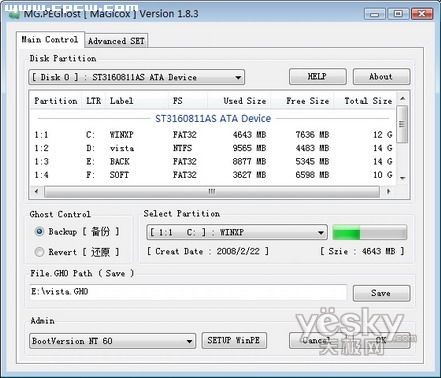Screen dimensions: 441x378
Task: Click the list's scroll up arrow
Action: (403, 99)
